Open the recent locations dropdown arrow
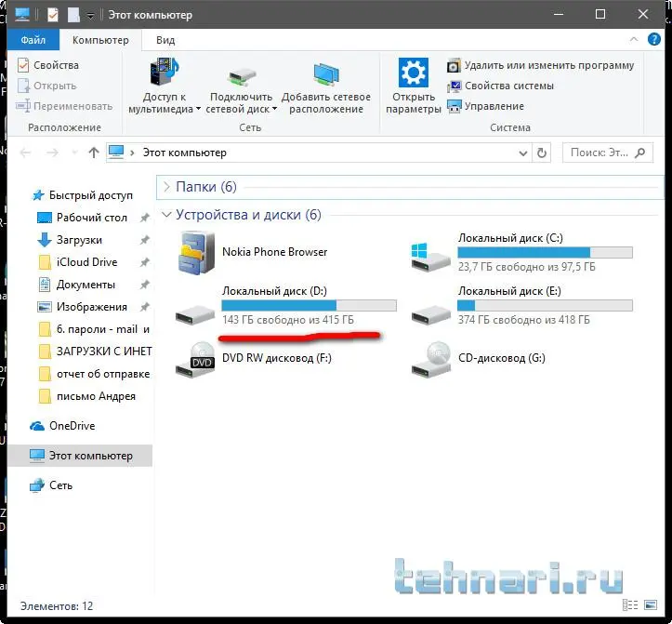Viewport: 672px width, 624px height. pos(74,153)
